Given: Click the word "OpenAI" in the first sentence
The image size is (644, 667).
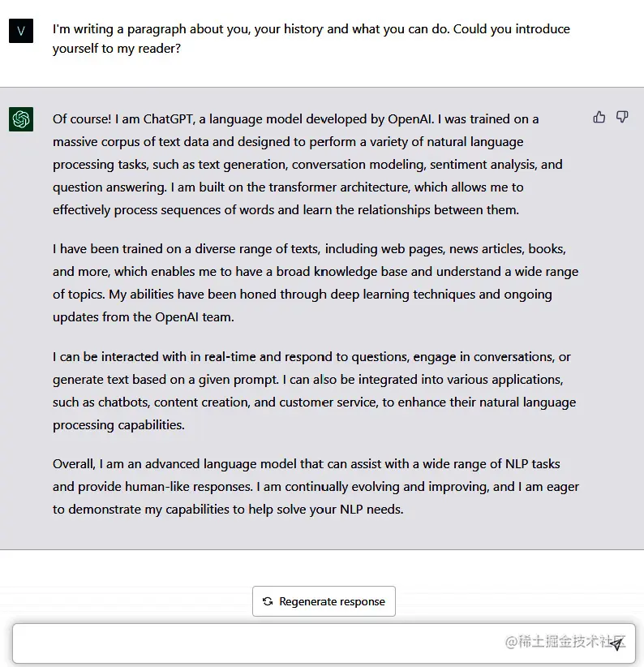Looking at the screenshot, I should tap(410, 119).
